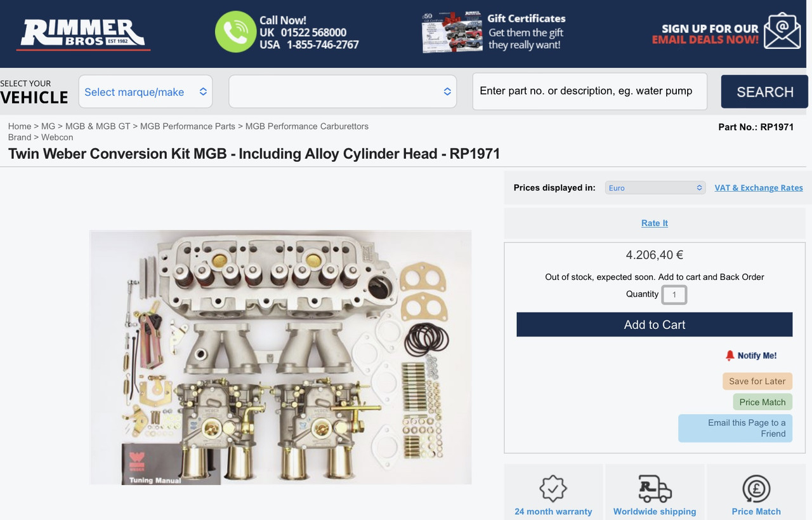
Task: Focus the part number search field
Action: point(590,91)
